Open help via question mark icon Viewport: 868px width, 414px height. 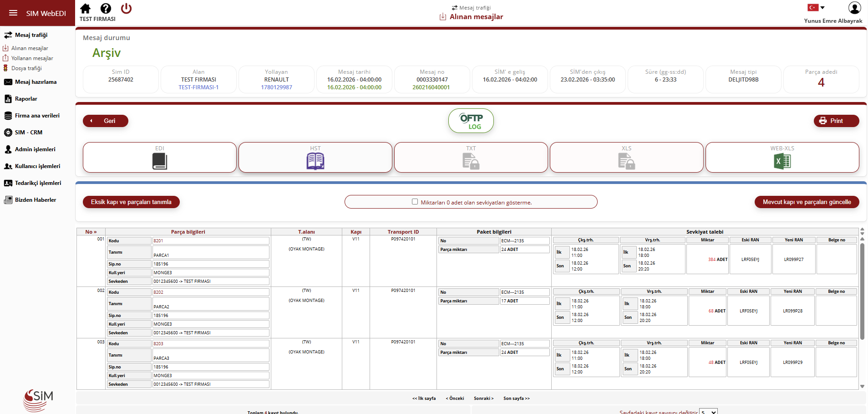tap(106, 9)
